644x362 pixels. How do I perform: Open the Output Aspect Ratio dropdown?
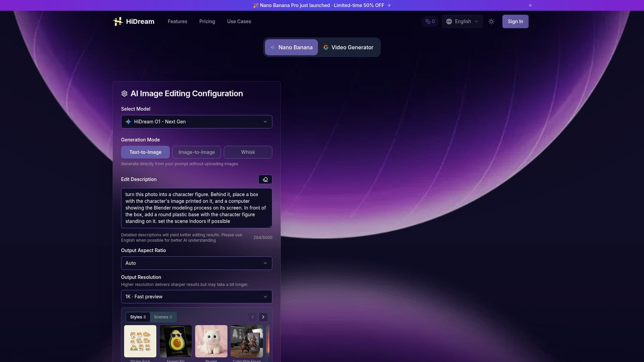tap(197, 263)
